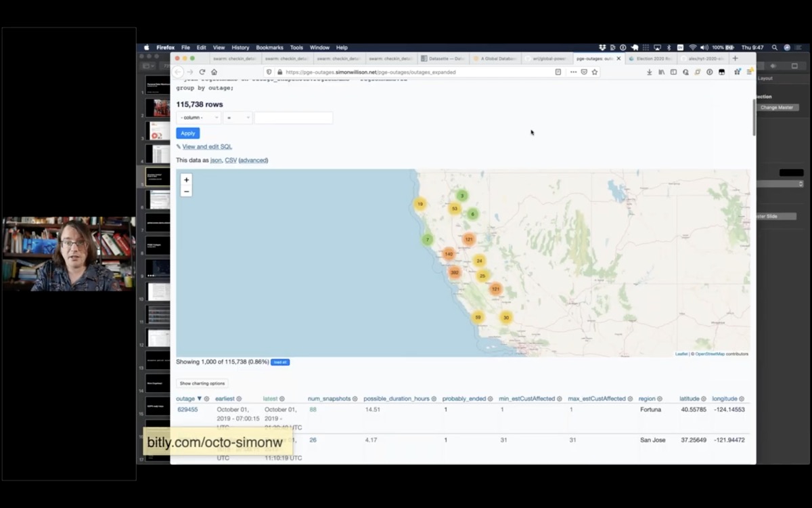Open the 26 snapshots link
The image size is (812, 508).
[313, 440]
